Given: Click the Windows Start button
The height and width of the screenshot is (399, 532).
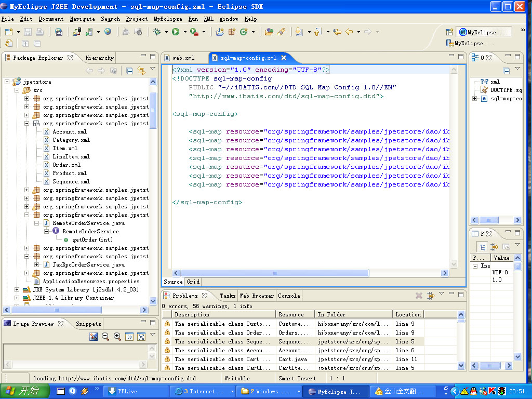Looking at the screenshot, I should (x=24, y=391).
